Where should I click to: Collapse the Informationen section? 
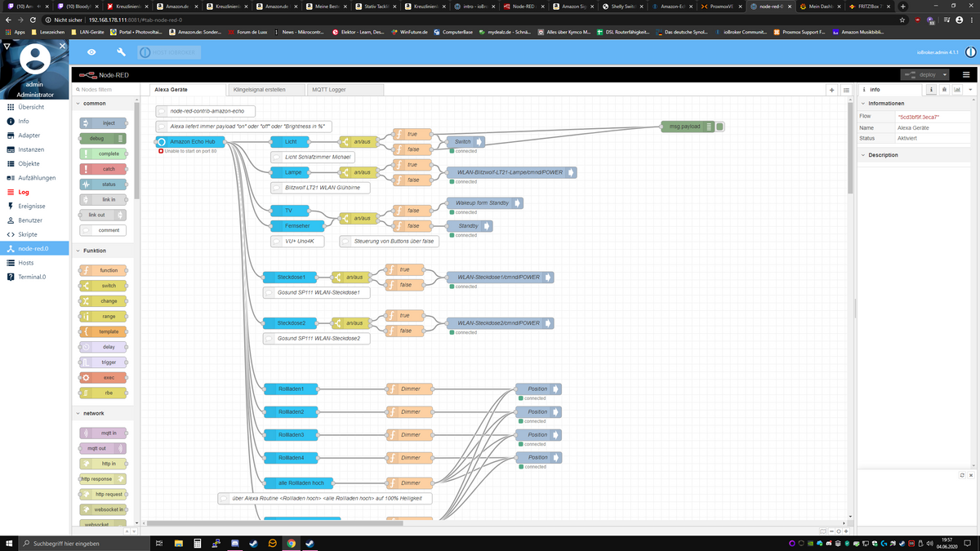[886, 104]
